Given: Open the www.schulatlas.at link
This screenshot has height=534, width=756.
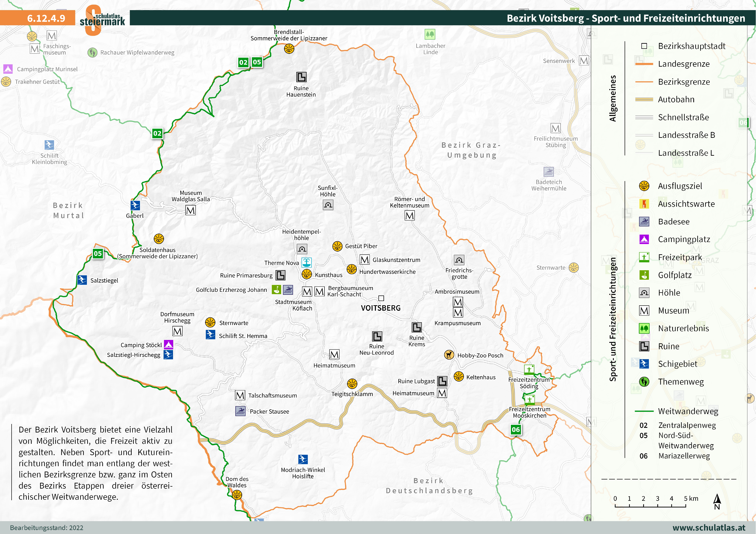Looking at the screenshot, I should 709,527.
